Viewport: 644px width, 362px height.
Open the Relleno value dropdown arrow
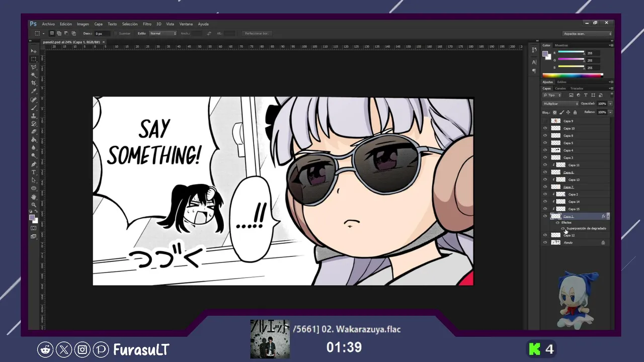[610, 112]
